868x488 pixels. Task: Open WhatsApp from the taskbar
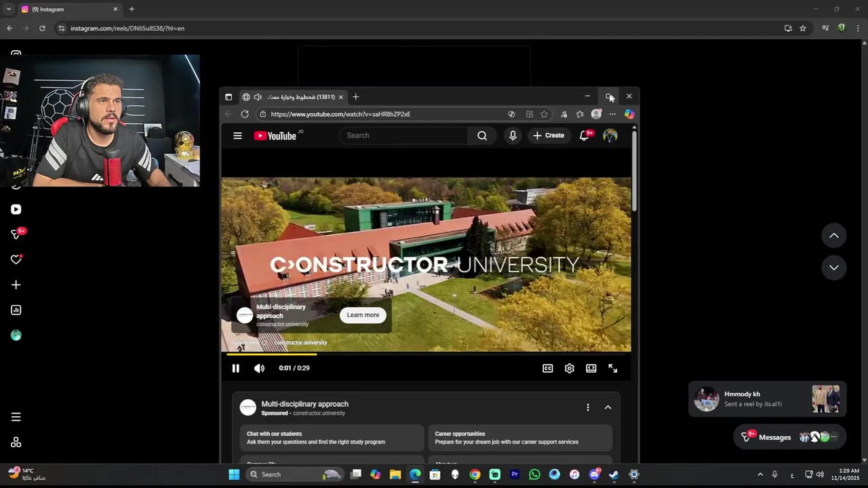(x=534, y=474)
